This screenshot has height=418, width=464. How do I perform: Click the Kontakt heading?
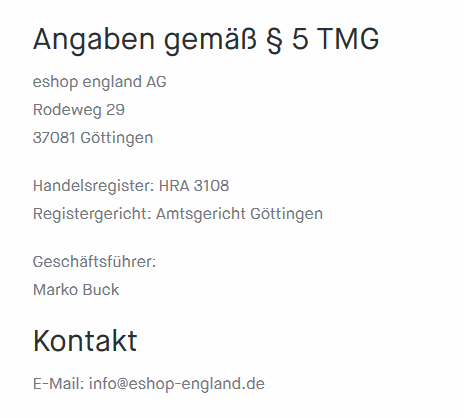click(85, 341)
